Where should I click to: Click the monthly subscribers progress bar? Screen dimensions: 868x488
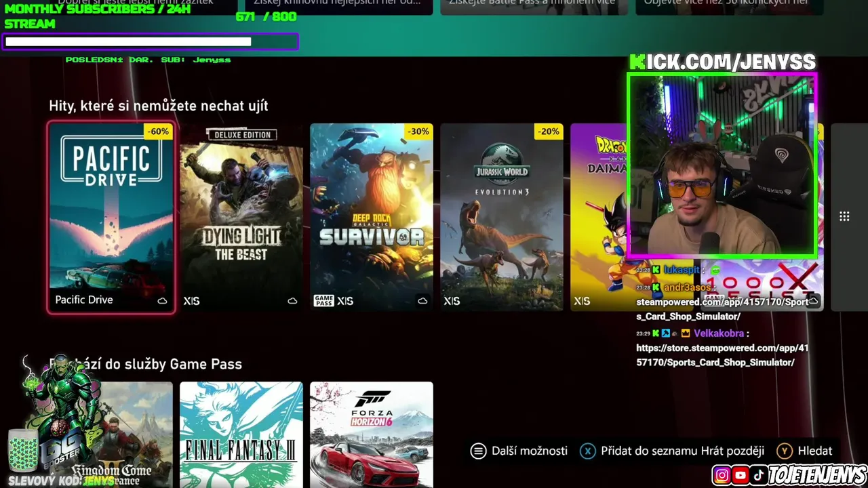click(151, 42)
